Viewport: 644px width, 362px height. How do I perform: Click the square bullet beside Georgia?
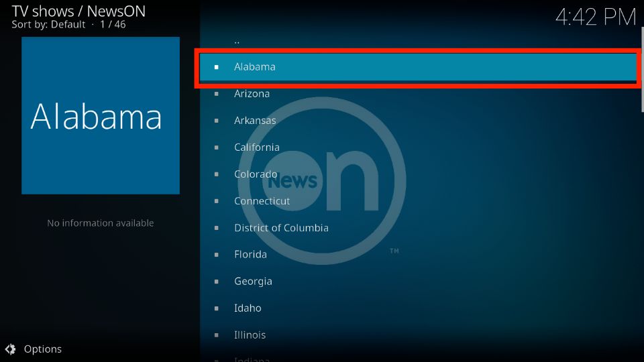217,282
